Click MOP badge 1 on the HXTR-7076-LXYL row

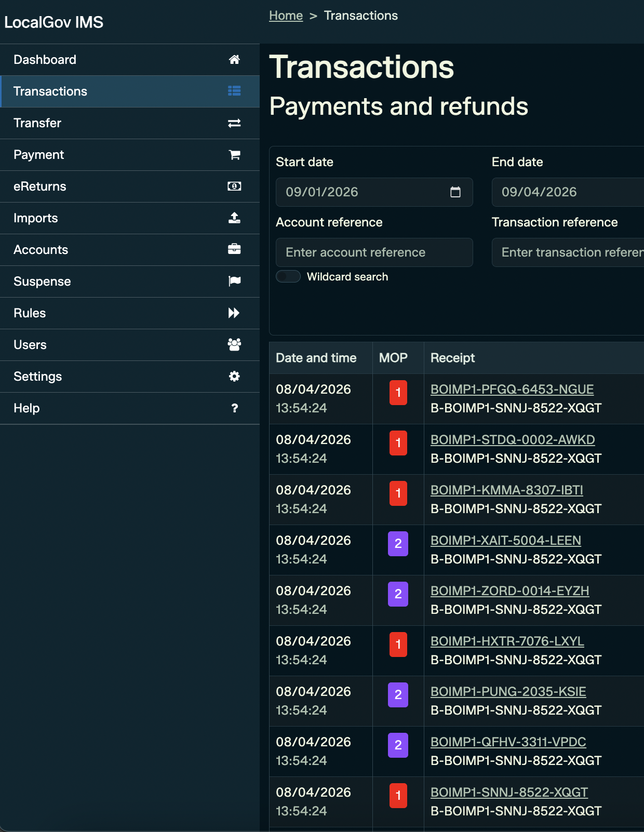pos(398,645)
